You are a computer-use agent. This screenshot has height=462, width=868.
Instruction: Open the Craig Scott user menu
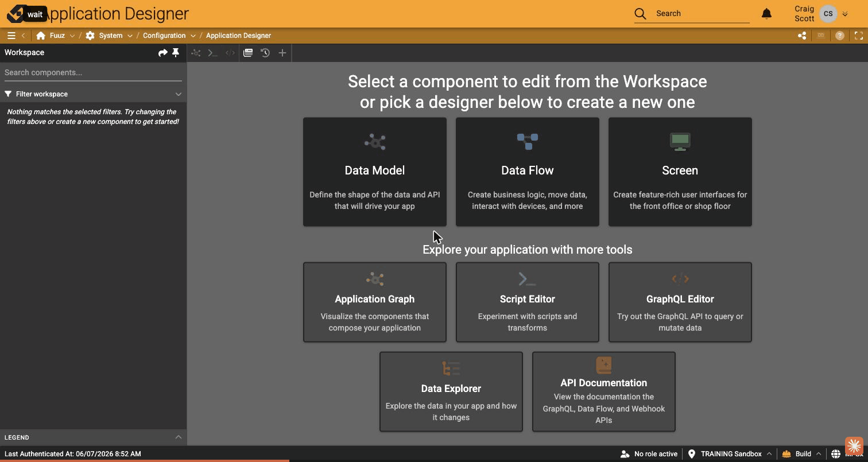(821, 14)
